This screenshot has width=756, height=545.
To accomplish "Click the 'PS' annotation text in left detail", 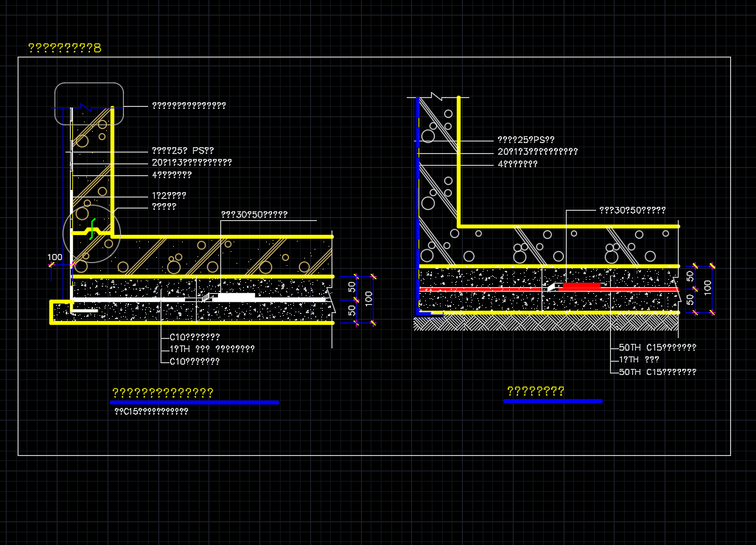I will click(x=183, y=151).
